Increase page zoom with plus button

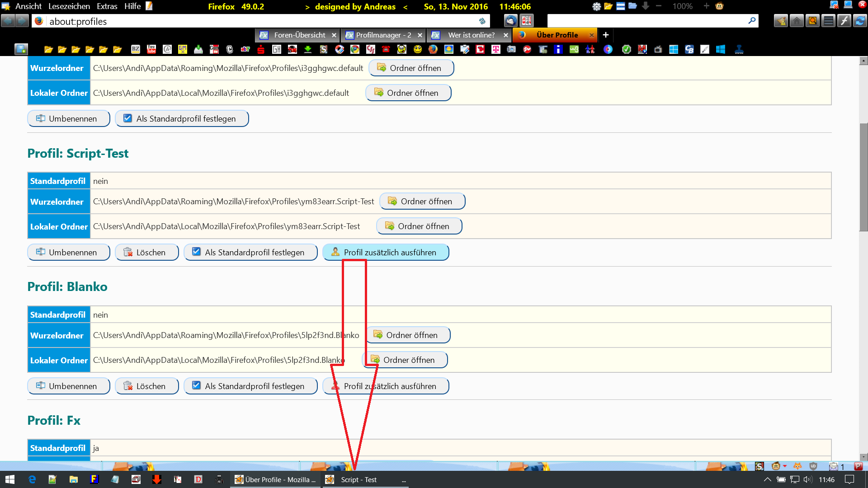[706, 6]
